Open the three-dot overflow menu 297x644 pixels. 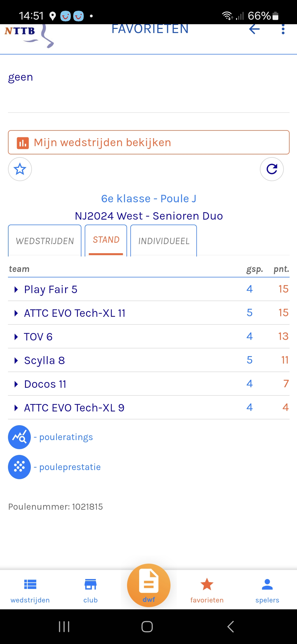283,29
